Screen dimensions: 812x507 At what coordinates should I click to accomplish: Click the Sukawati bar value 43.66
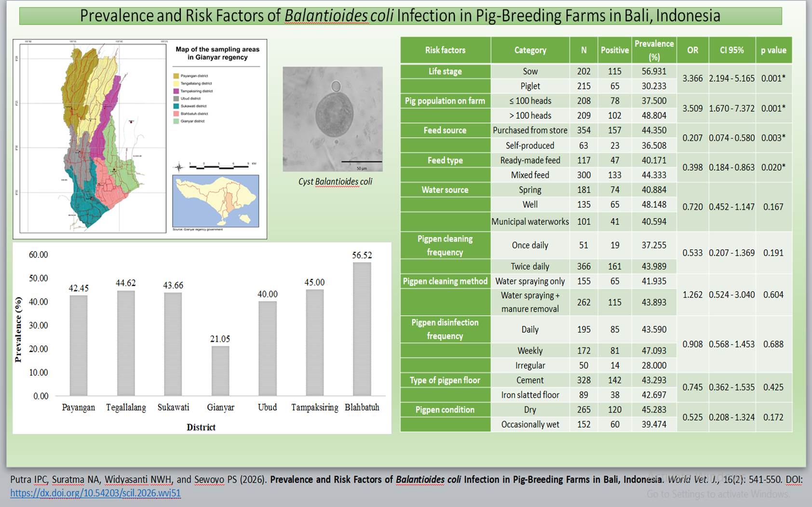(x=173, y=285)
